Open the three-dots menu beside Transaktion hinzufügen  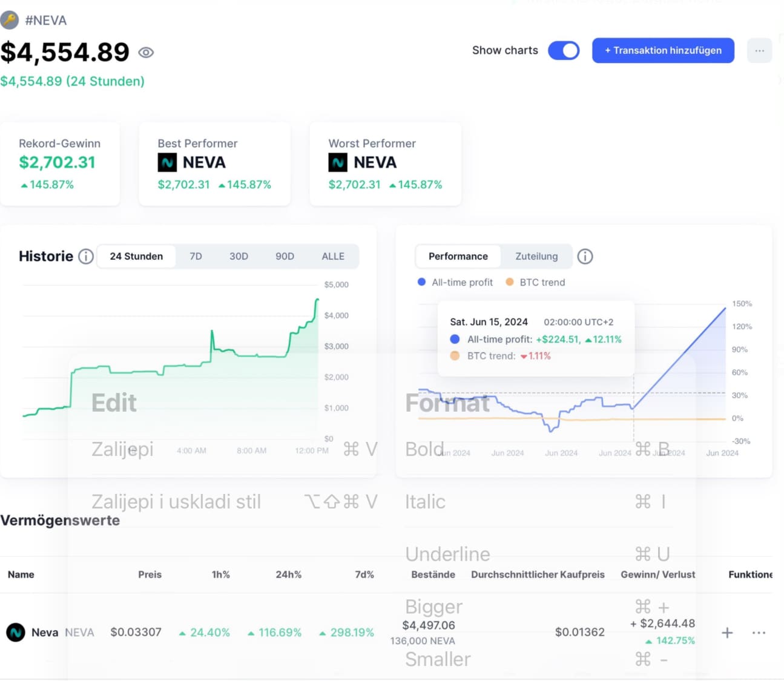[x=759, y=51]
